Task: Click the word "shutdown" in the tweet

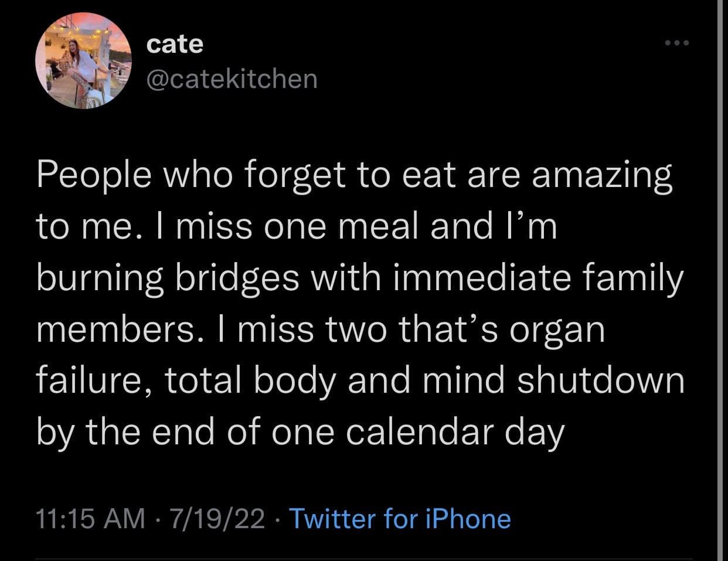Action: [x=600, y=380]
